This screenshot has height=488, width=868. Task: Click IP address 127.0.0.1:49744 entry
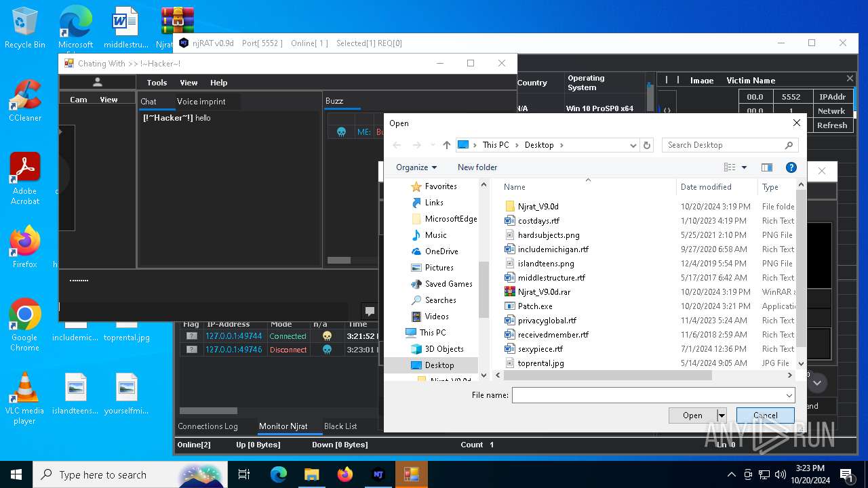coord(233,336)
